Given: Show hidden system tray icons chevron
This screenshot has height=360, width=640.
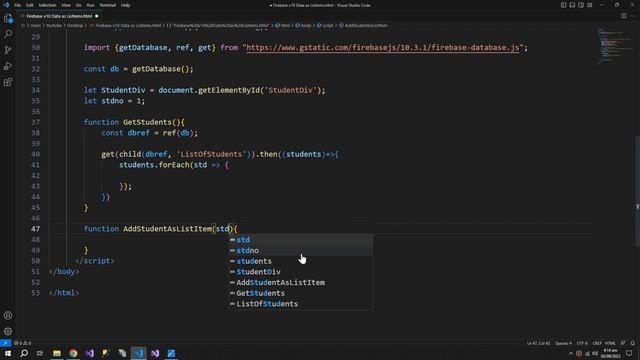Looking at the screenshot, I should [571, 353].
